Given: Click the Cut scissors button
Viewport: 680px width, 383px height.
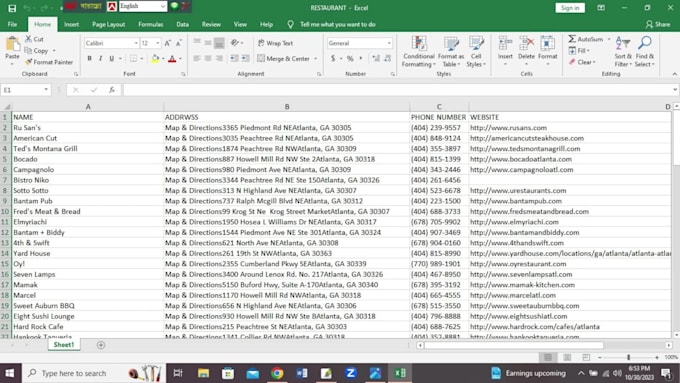Looking at the screenshot, I should coord(34,39).
